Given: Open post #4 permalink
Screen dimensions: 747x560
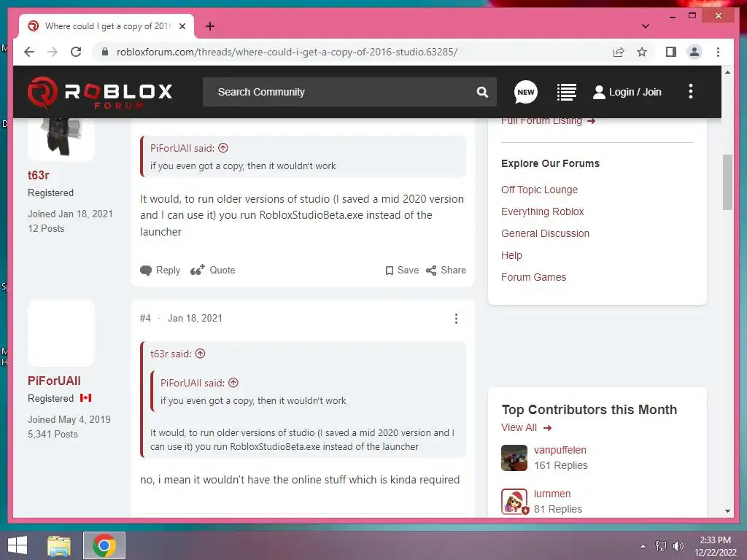Looking at the screenshot, I should coord(145,318).
